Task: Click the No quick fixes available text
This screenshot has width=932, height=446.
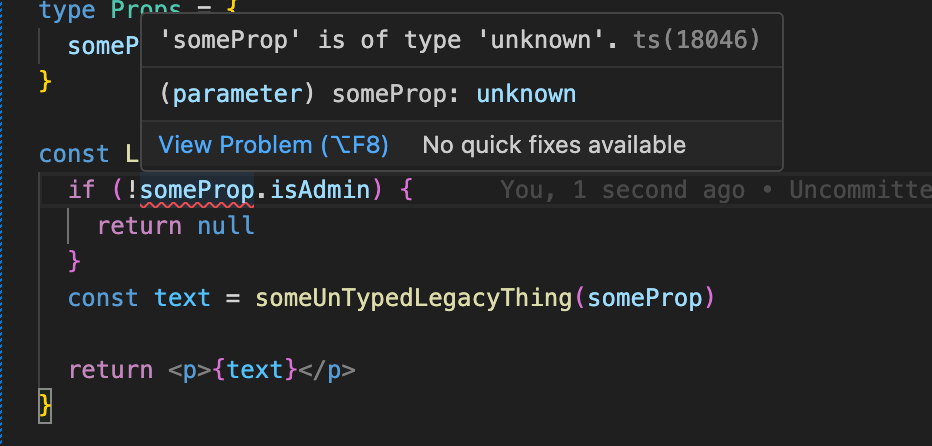Action: 553,145
